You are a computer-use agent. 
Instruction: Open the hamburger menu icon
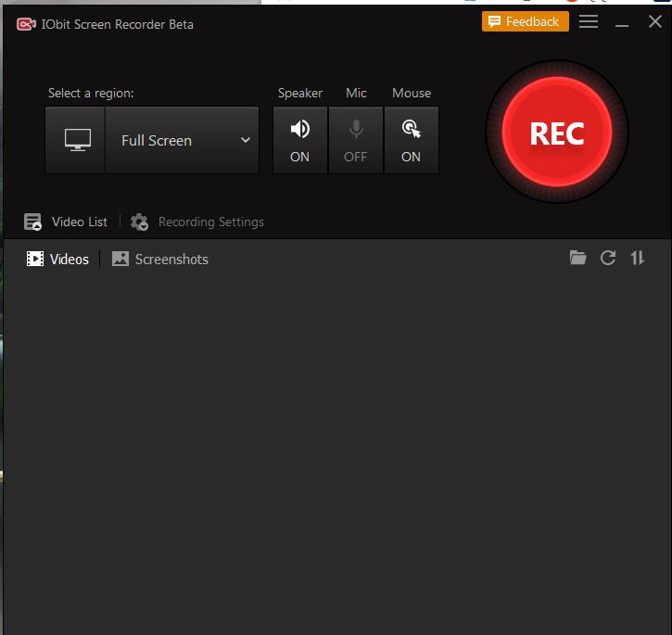coord(589,21)
